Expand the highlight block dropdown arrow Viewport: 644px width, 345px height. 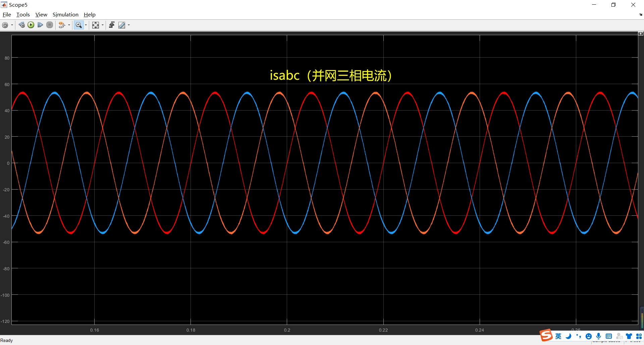tap(69, 25)
